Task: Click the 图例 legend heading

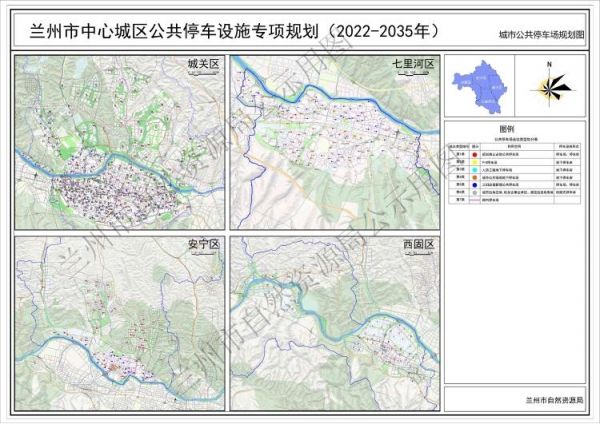Action: [x=507, y=131]
